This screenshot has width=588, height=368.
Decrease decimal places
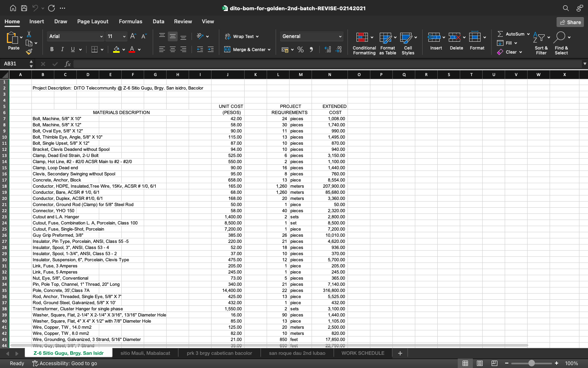coord(339,49)
